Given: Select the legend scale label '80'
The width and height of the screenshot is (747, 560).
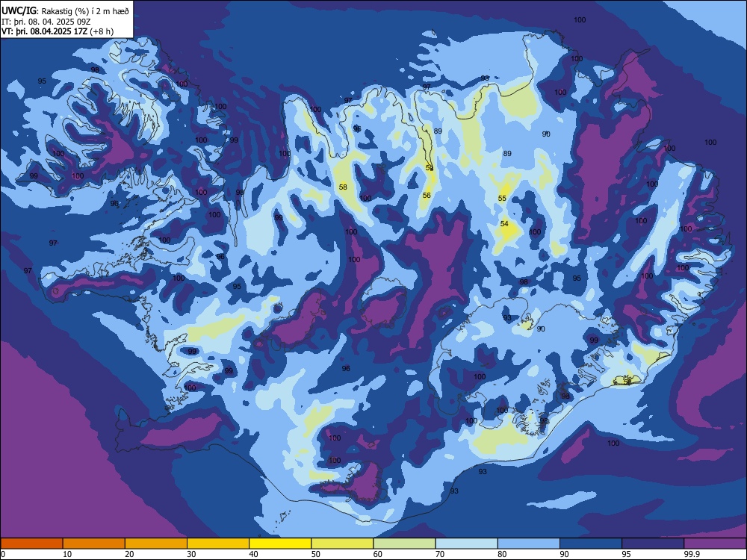Looking at the screenshot, I should click(502, 554).
